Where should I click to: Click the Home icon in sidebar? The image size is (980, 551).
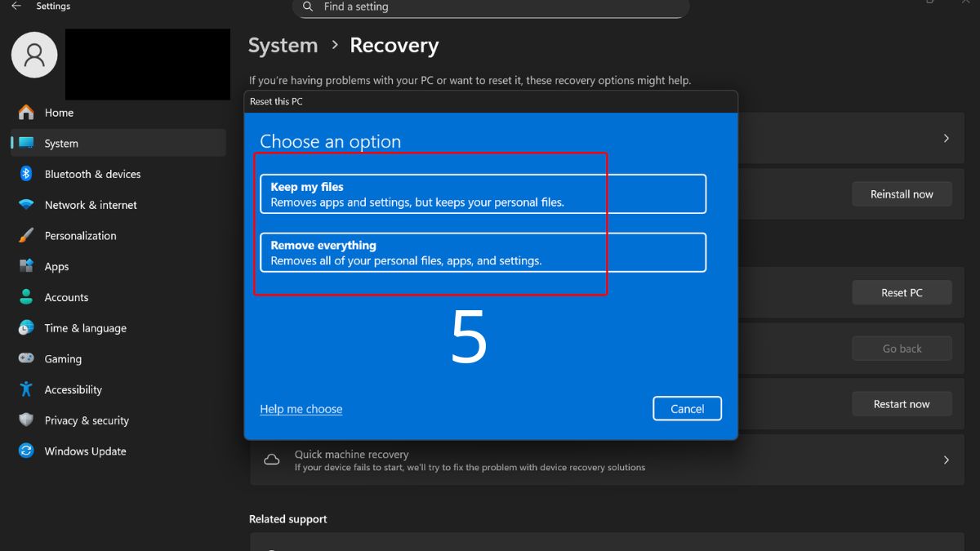pos(26,113)
